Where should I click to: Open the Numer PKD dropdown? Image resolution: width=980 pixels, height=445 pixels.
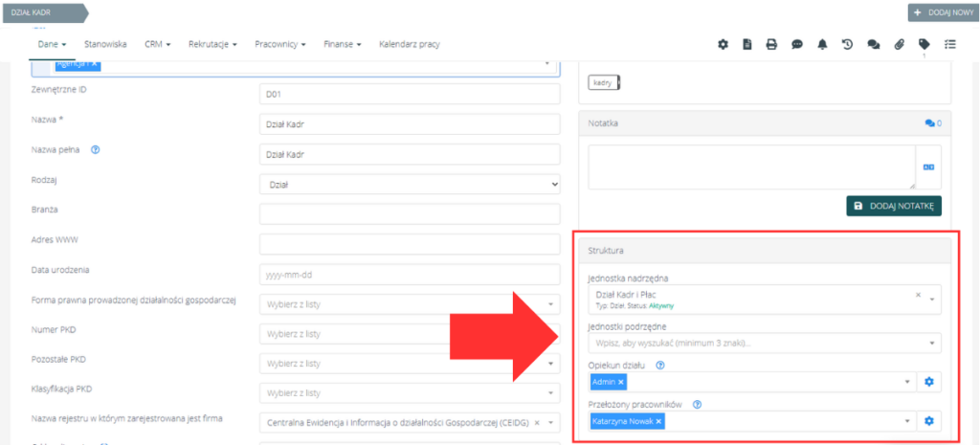(410, 334)
